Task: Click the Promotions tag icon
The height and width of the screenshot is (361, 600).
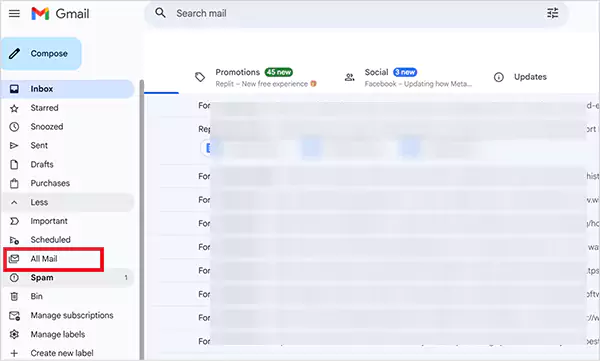Action: coord(200,77)
